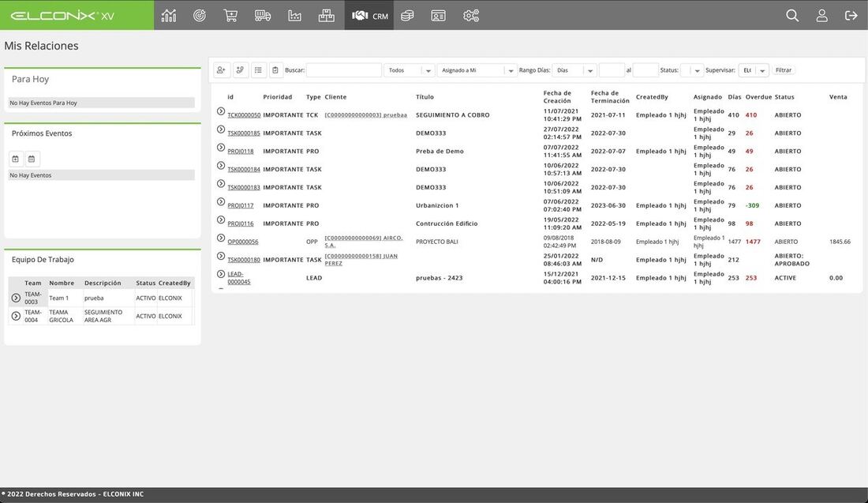Expand row OP0000056 arrow icon
The height and width of the screenshot is (503, 868).
tap(221, 238)
